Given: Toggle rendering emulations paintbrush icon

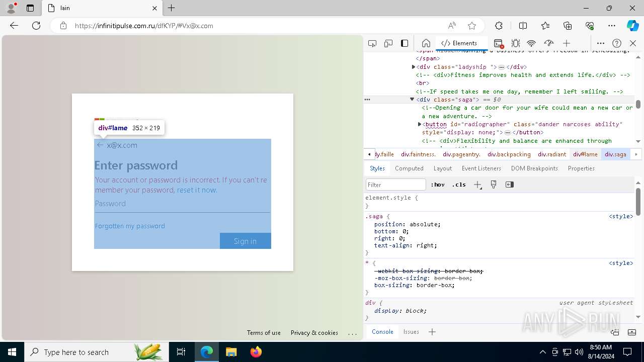Looking at the screenshot, I should 494,185.
